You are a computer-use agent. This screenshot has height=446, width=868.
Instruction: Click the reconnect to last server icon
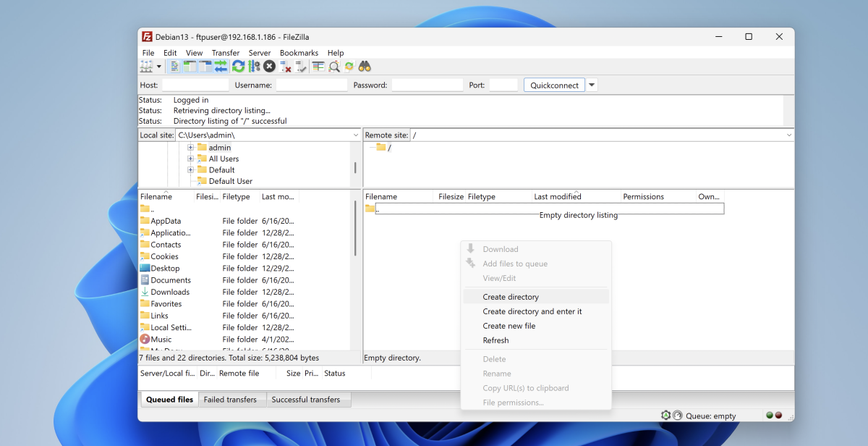(302, 67)
